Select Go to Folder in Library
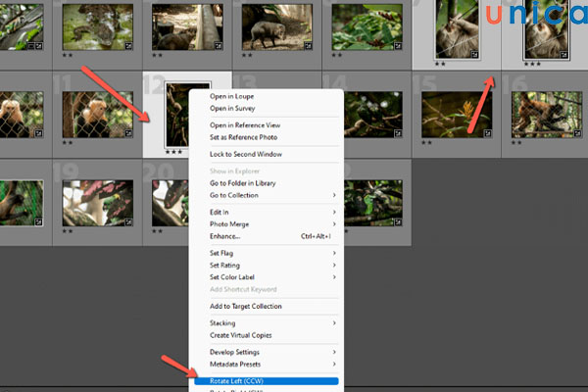 [x=243, y=183]
